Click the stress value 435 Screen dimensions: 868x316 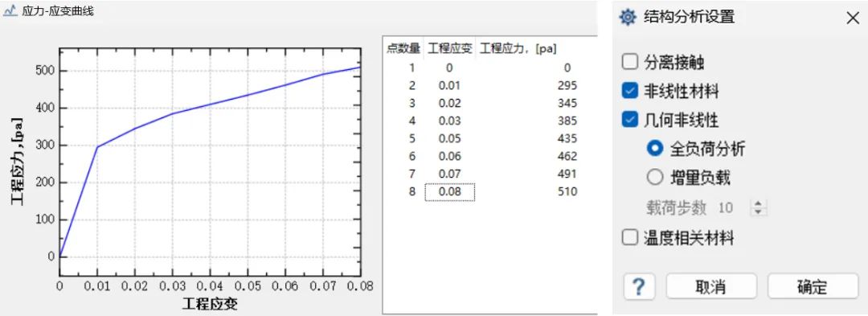tap(567, 138)
